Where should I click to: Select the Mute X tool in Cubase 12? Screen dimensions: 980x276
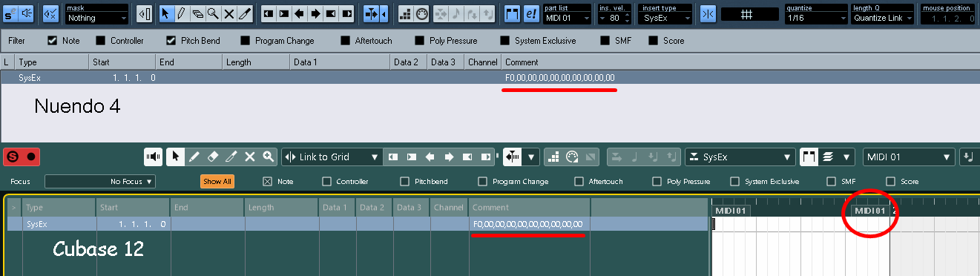(250, 157)
